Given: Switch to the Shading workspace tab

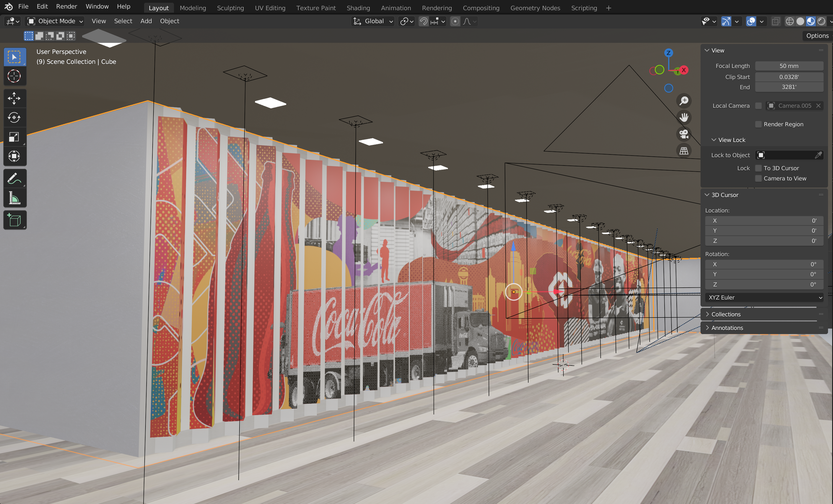Looking at the screenshot, I should (358, 8).
